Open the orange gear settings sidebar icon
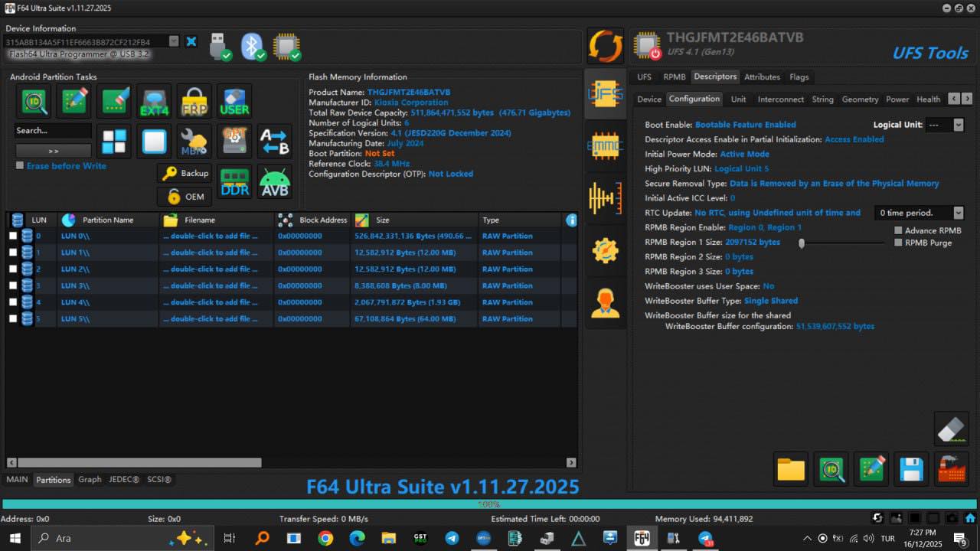The image size is (980, 551). [x=605, y=250]
